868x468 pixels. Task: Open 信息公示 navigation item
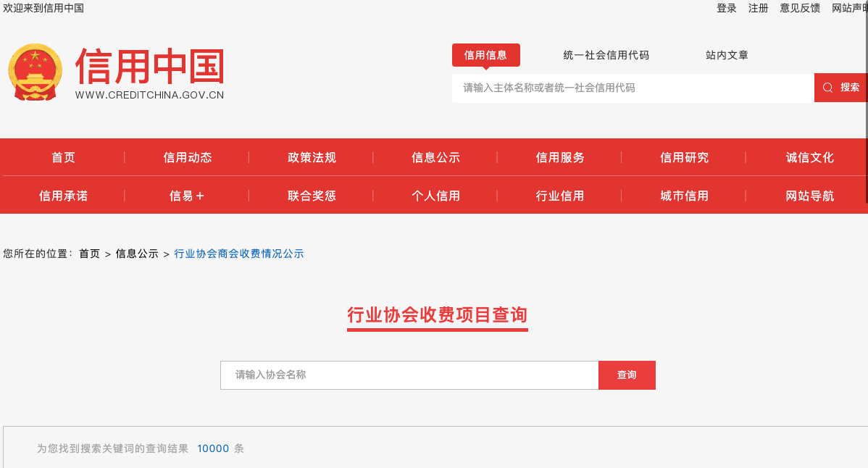(x=435, y=158)
